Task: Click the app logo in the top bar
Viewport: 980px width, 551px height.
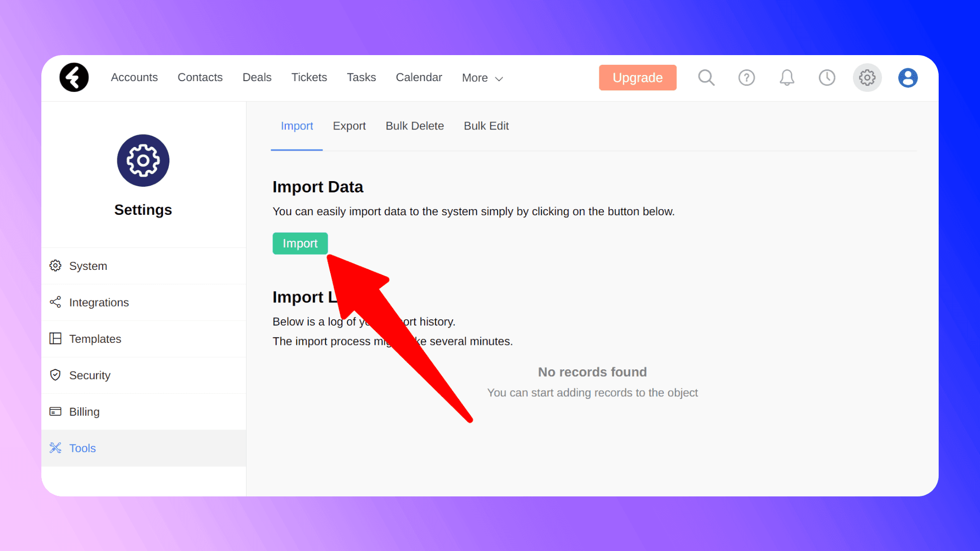Action: pos(74,78)
